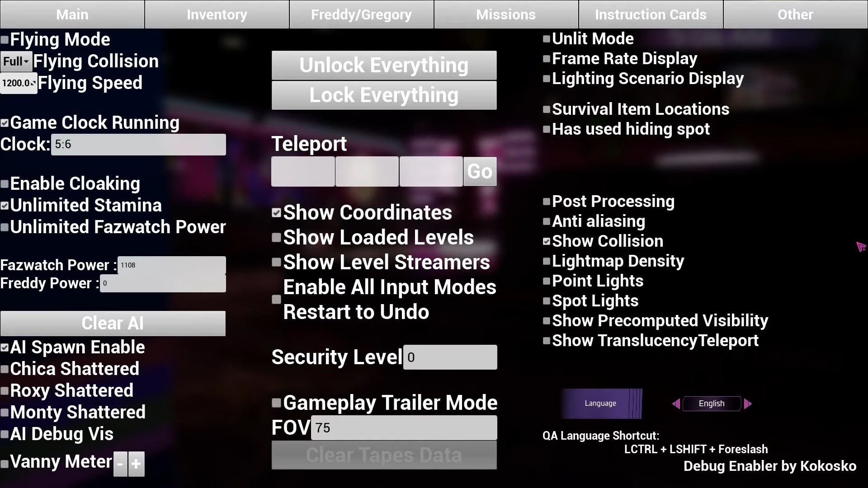
Task: Click the Clear Tapes Data button
Action: [x=383, y=455]
